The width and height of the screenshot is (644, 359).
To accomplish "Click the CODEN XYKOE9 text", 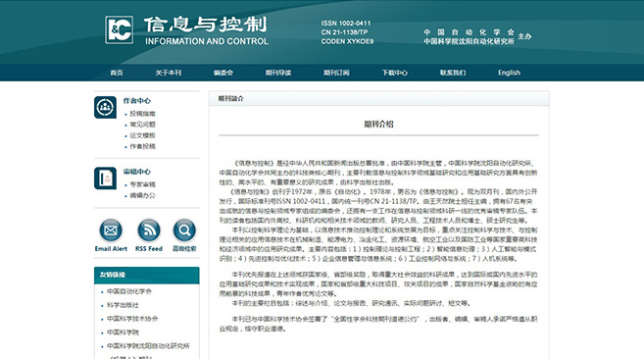I will (x=347, y=41).
